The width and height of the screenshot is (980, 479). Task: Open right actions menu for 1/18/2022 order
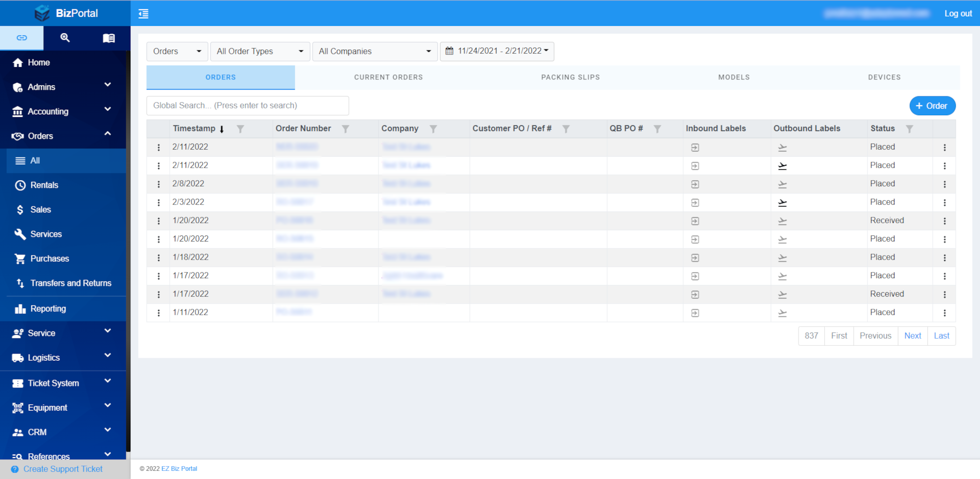944,258
